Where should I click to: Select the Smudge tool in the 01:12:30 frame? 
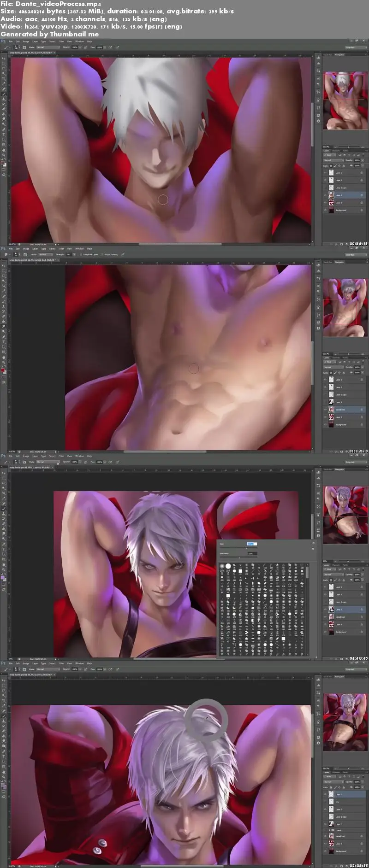pyautogui.click(x=4, y=326)
